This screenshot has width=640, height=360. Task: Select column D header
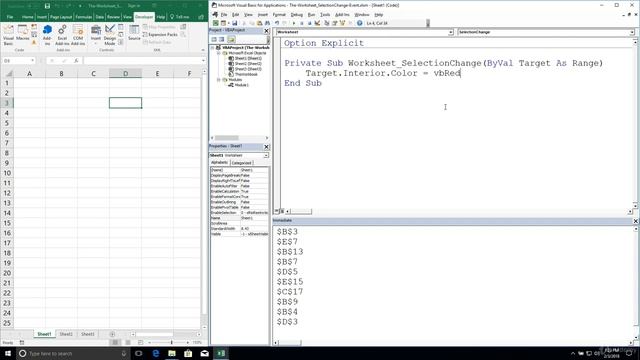tap(125, 73)
